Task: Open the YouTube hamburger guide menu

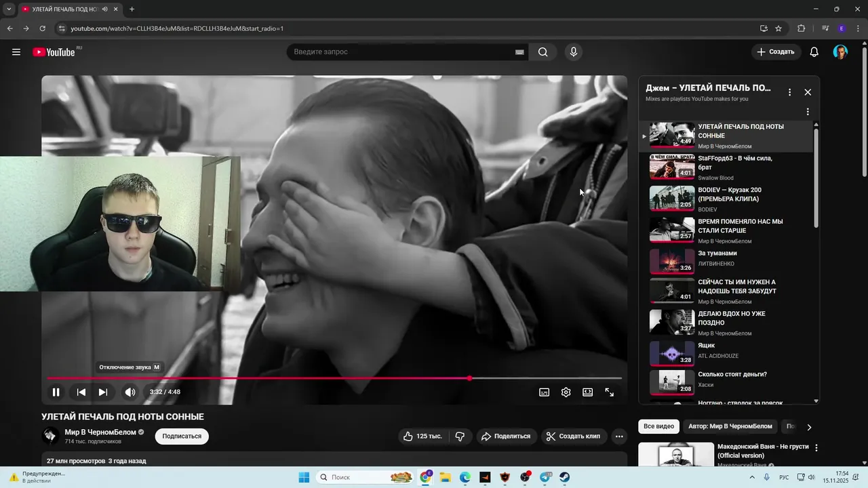Action: [16, 52]
